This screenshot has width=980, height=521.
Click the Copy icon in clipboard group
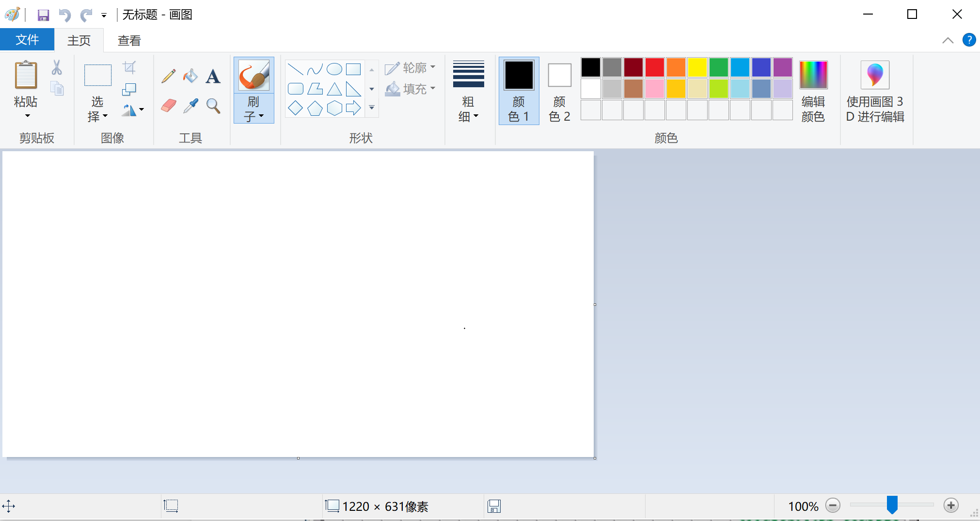coord(57,88)
